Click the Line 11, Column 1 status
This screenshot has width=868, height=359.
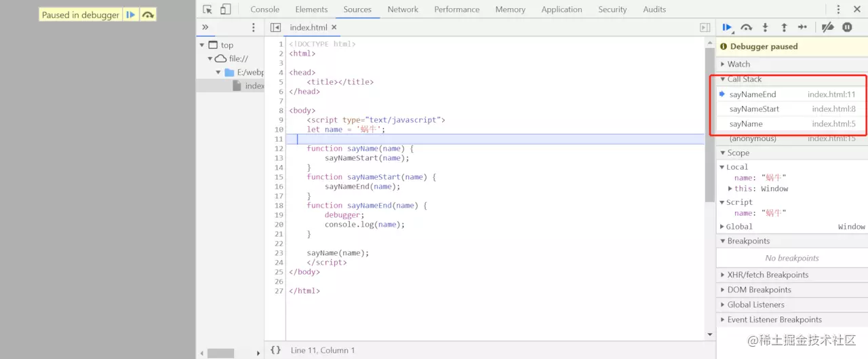(x=323, y=350)
